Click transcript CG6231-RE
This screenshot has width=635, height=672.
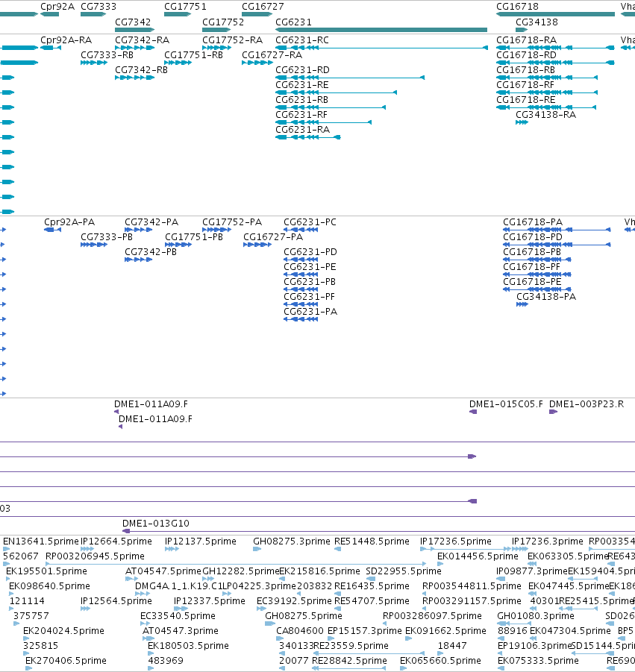point(302,85)
